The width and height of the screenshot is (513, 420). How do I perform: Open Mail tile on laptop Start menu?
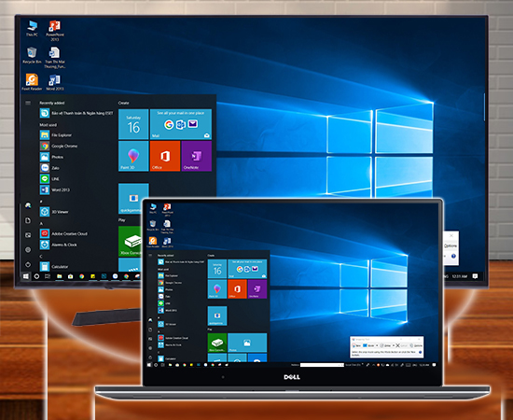[x=247, y=269]
